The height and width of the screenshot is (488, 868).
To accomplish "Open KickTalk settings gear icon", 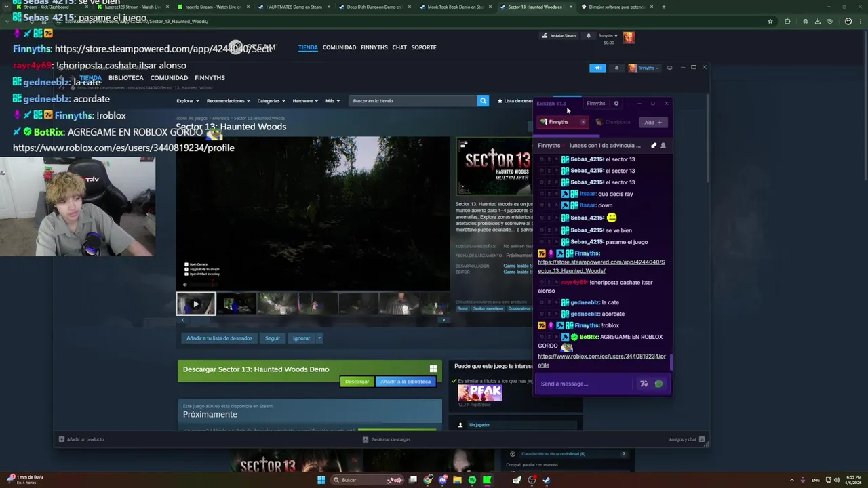I will click(616, 104).
